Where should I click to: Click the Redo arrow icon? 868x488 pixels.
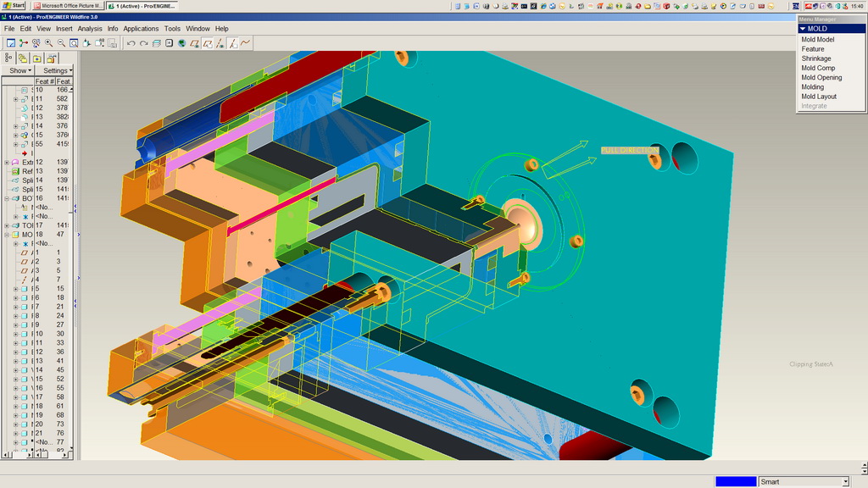(x=143, y=43)
